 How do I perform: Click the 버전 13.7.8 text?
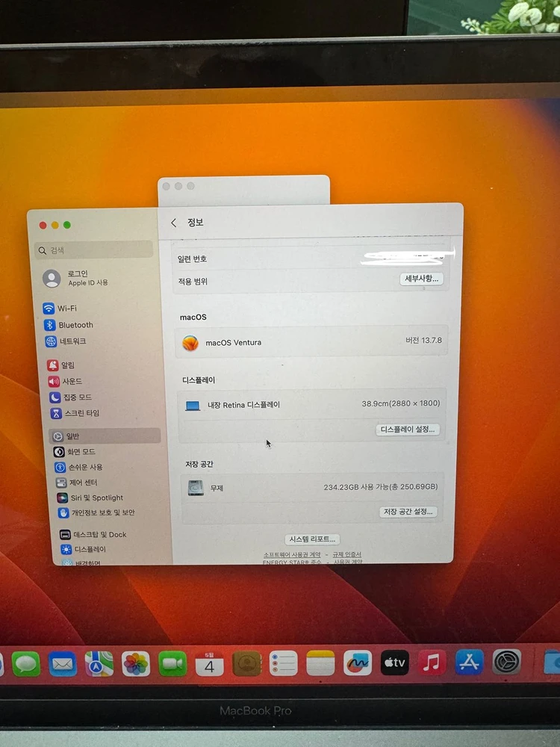coord(423,340)
